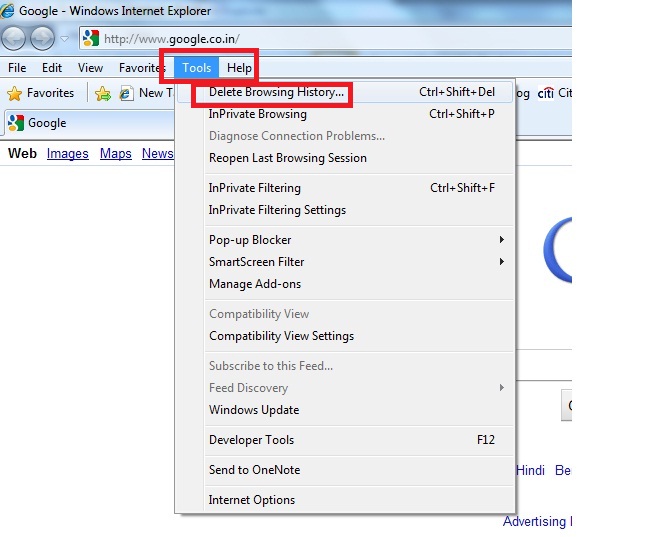This screenshot has height=537, width=671.
Task: Open Developer Tools menu item
Action: click(x=344, y=440)
